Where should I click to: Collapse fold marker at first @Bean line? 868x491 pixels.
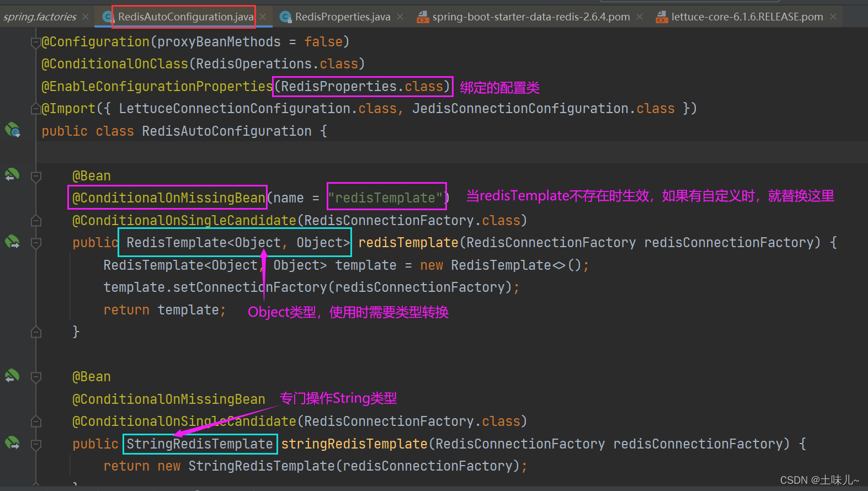[36, 177]
